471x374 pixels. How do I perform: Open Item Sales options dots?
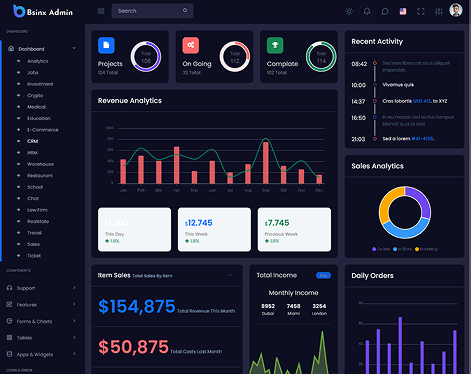click(230, 275)
